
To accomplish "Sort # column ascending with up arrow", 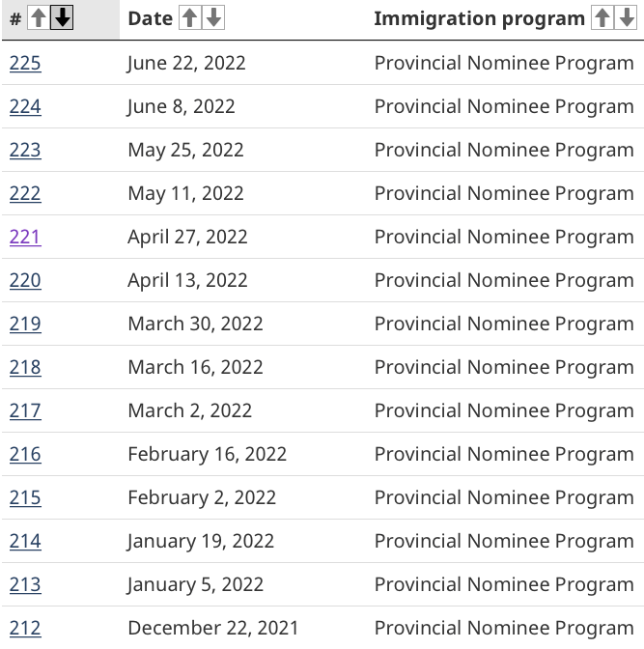I will click(x=38, y=17).
